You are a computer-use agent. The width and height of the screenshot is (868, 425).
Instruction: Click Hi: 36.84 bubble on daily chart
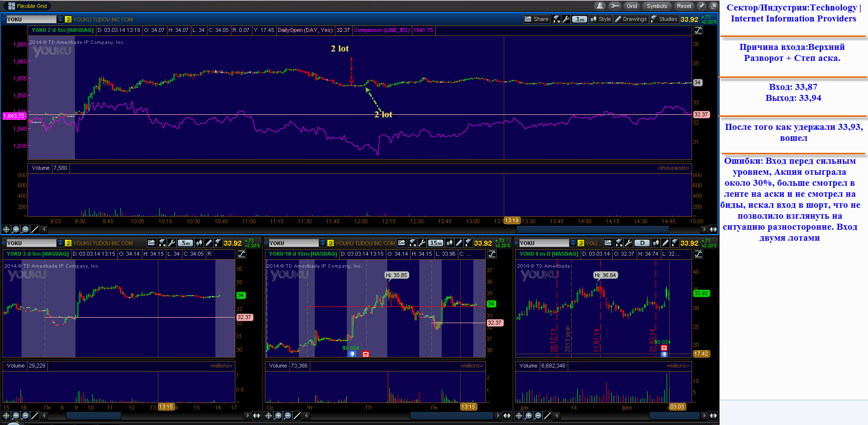606,275
